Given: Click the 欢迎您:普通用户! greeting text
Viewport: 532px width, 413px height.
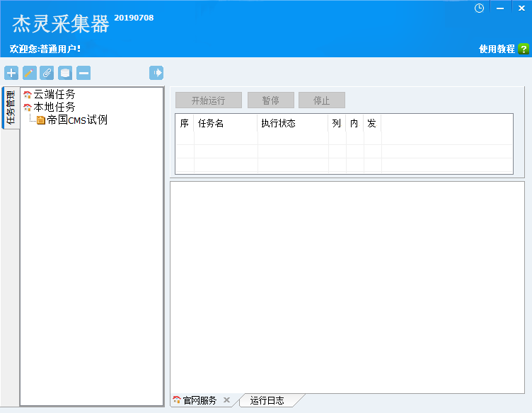Looking at the screenshot, I should [45, 49].
